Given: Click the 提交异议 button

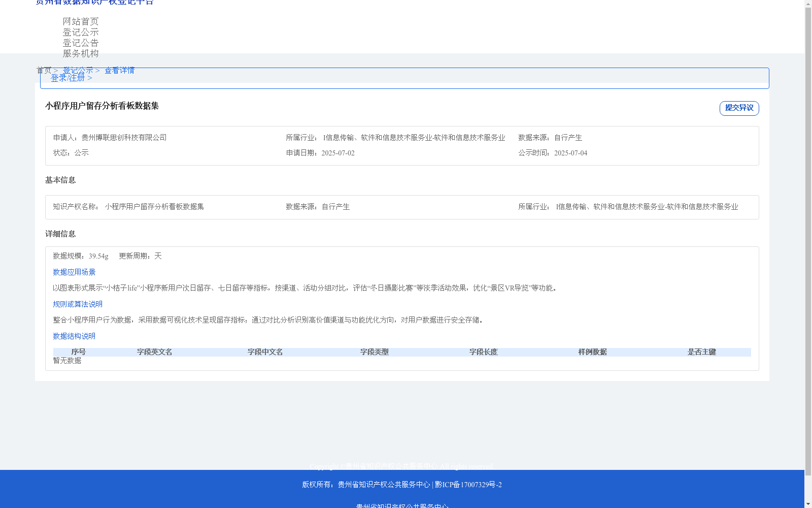Looking at the screenshot, I should pos(739,108).
